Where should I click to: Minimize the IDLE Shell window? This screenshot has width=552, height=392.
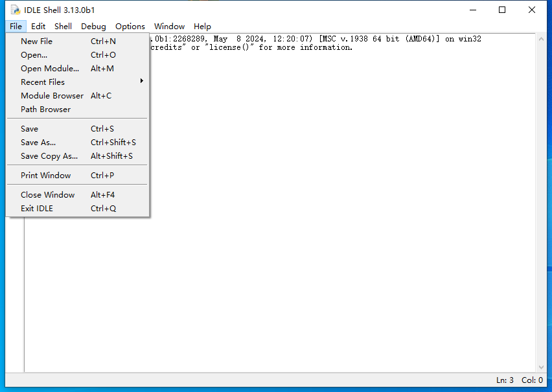(x=473, y=10)
